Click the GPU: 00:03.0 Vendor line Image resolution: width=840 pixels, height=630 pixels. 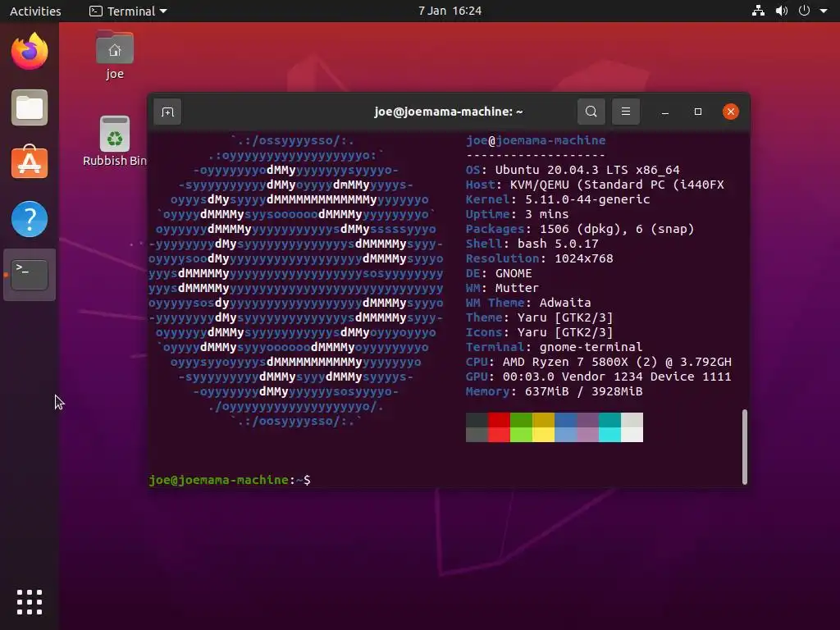pyautogui.click(x=598, y=377)
